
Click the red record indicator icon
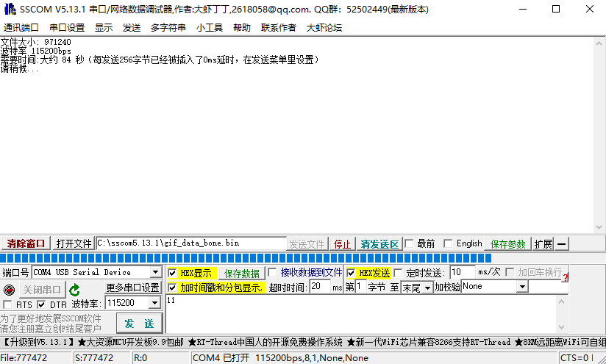pyautogui.click(x=9, y=290)
